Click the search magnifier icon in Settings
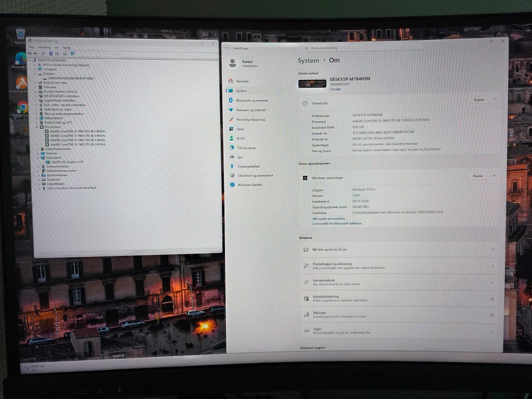The height and width of the screenshot is (399, 532). pyautogui.click(x=306, y=48)
